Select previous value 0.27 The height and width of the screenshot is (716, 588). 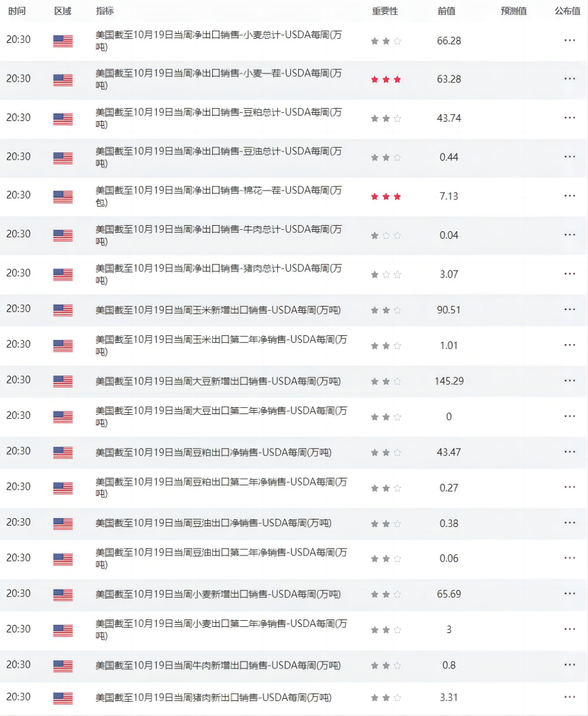449,488
